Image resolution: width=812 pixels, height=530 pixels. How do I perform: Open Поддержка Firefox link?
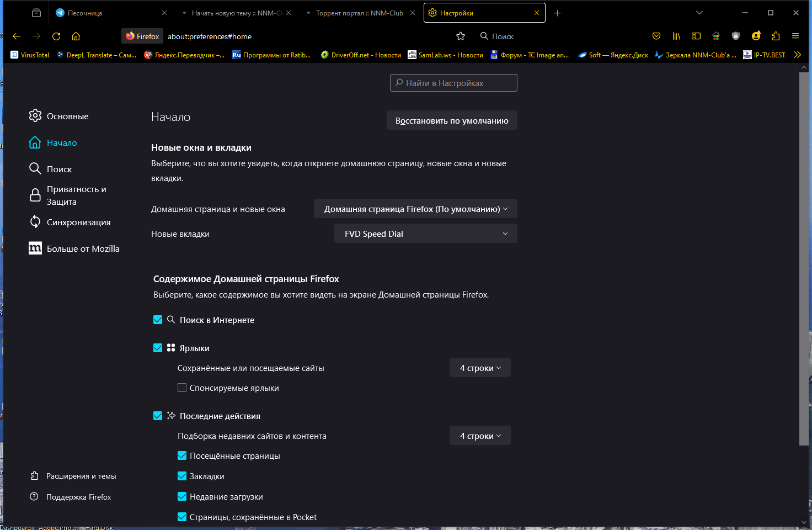pyautogui.click(x=71, y=497)
